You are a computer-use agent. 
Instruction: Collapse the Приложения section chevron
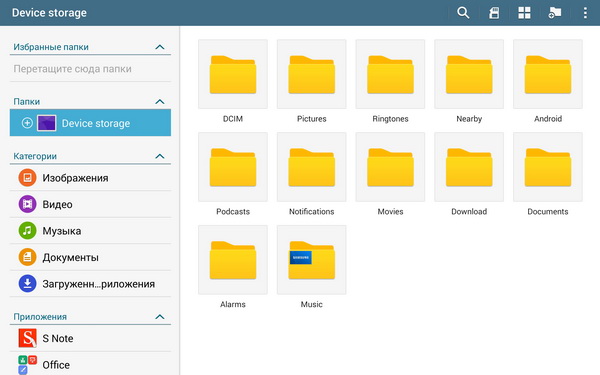point(160,317)
